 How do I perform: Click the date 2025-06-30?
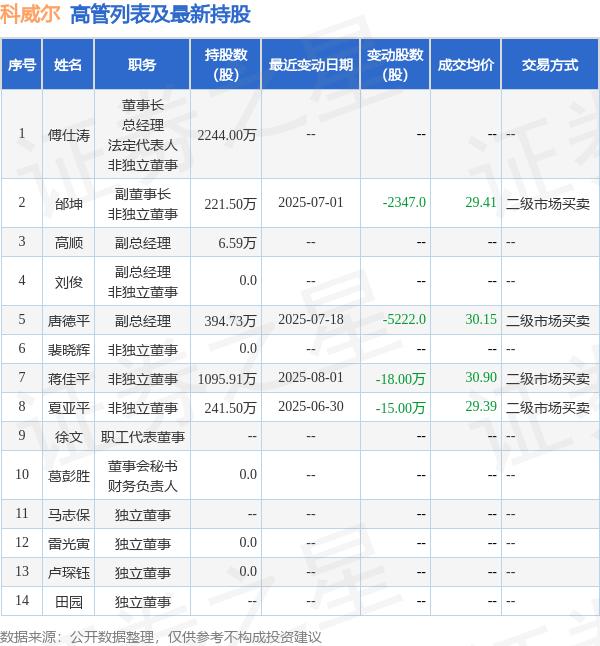coord(311,407)
